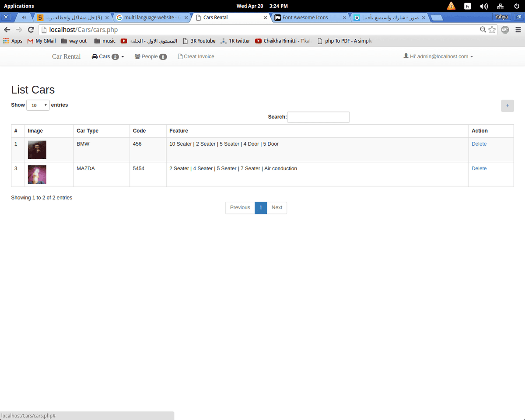Viewport: 525px width, 420px height.
Task: Delete the BMW car entry
Action: 479,144
